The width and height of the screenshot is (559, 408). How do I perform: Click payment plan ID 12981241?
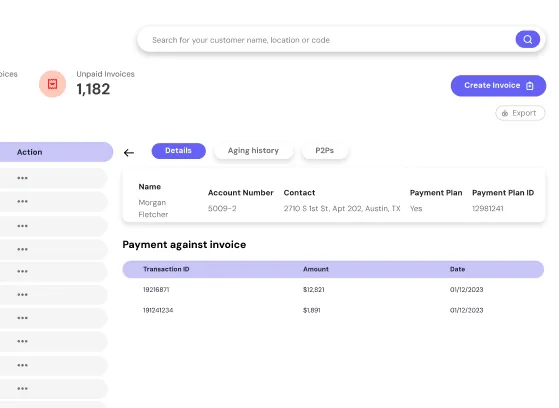(x=488, y=209)
